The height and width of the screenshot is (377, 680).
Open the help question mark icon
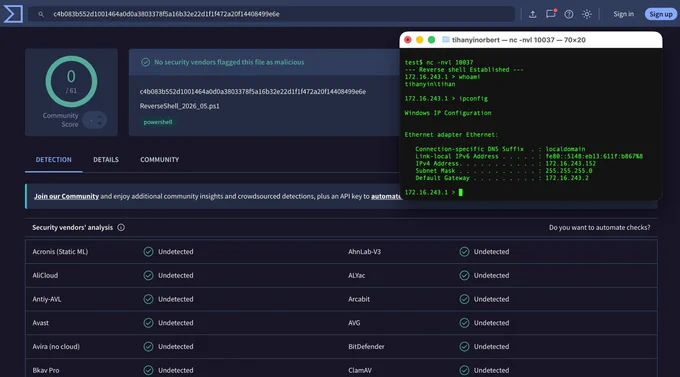pyautogui.click(x=569, y=14)
